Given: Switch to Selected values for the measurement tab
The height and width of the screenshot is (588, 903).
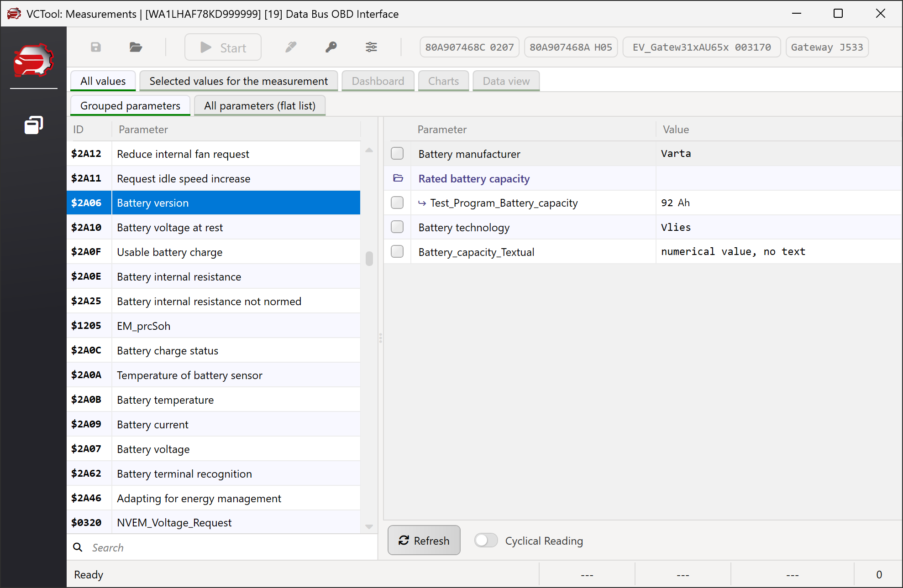Looking at the screenshot, I should tap(238, 81).
